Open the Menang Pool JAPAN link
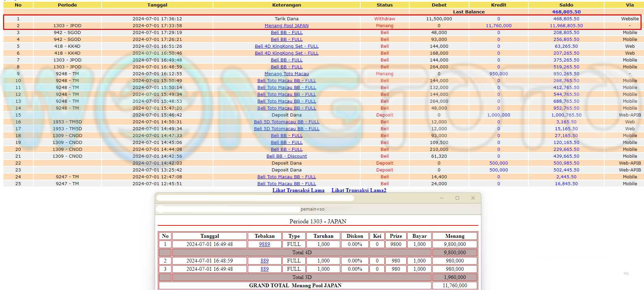644x290 pixels. pyautogui.click(x=286, y=25)
